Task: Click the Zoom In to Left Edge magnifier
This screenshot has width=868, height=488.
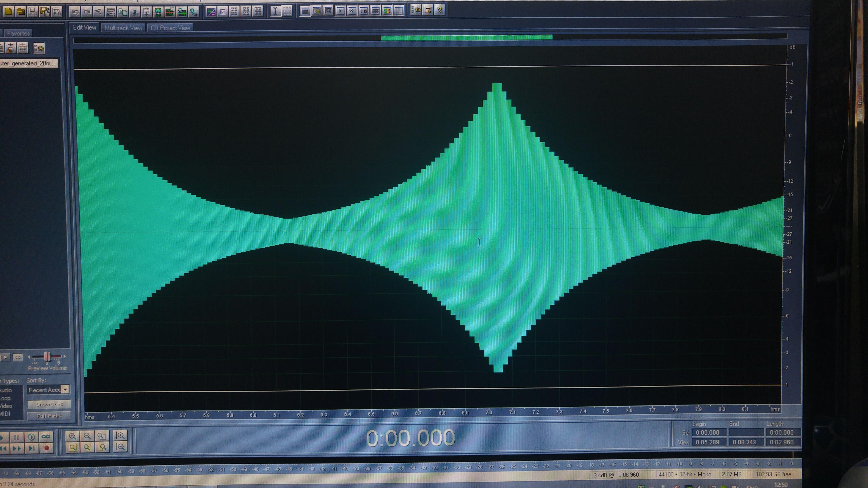Action: click(87, 448)
